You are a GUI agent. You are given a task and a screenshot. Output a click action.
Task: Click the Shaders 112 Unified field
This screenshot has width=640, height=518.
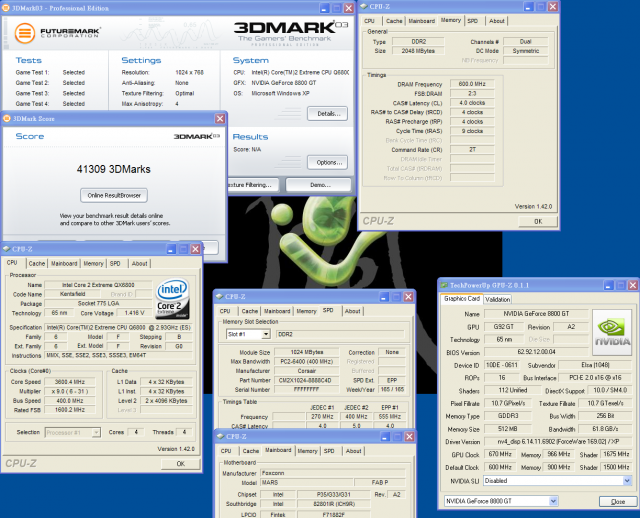513,390
